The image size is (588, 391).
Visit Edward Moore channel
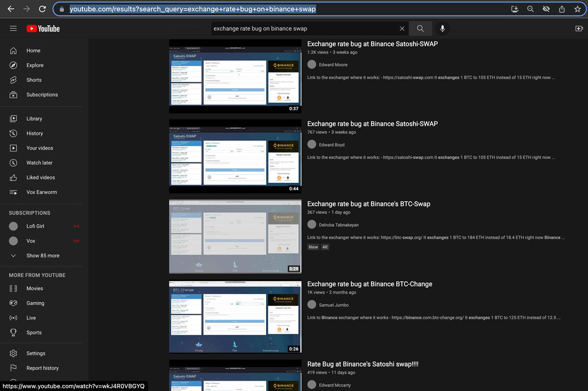(x=333, y=65)
